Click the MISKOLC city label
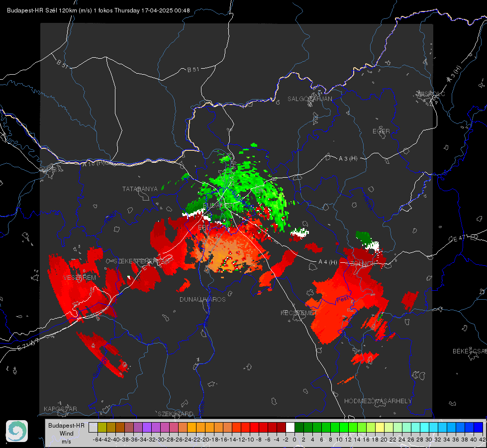The height and width of the screenshot is (448, 487). point(431,94)
